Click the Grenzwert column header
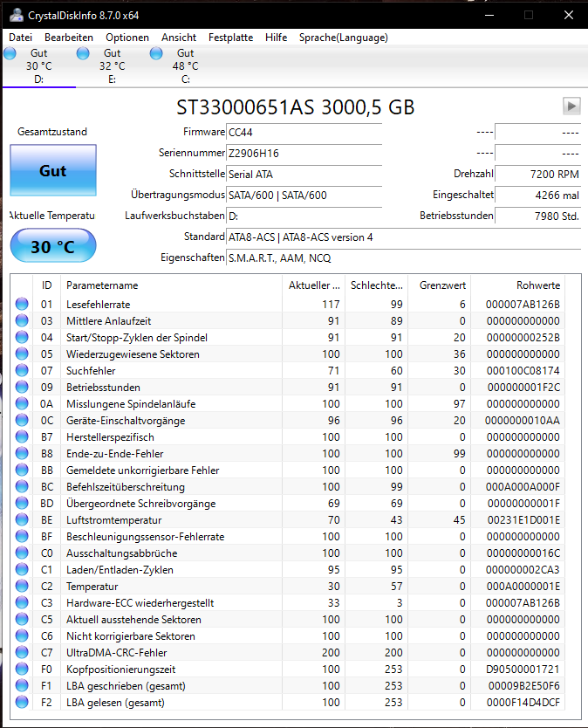 pos(440,285)
